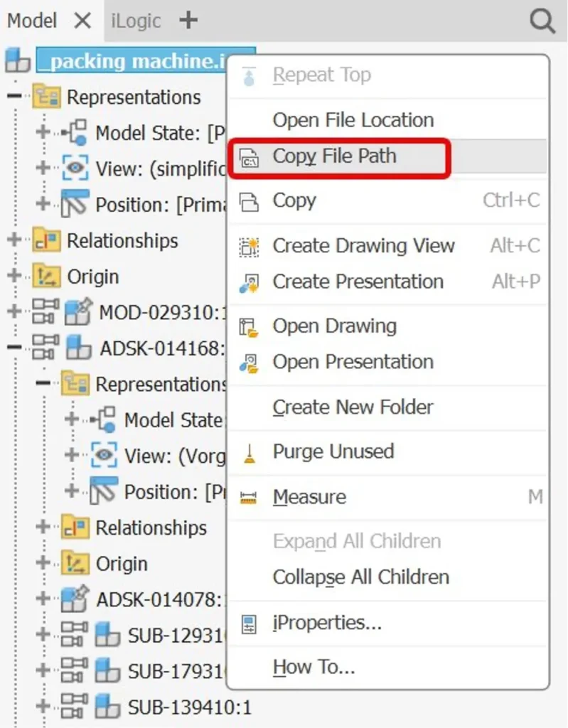Click the Create Drawing View icon
The width and height of the screenshot is (568, 728).
[250, 246]
